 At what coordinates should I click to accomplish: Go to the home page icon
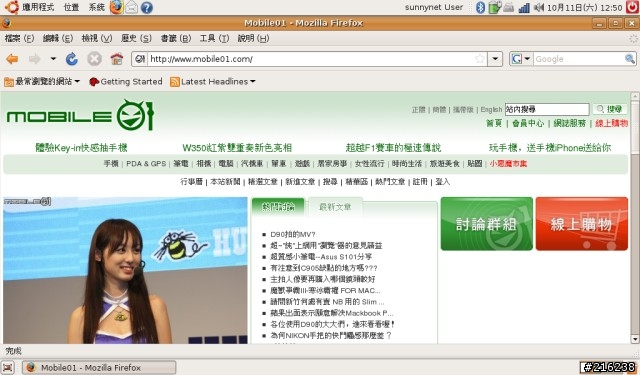point(117,59)
